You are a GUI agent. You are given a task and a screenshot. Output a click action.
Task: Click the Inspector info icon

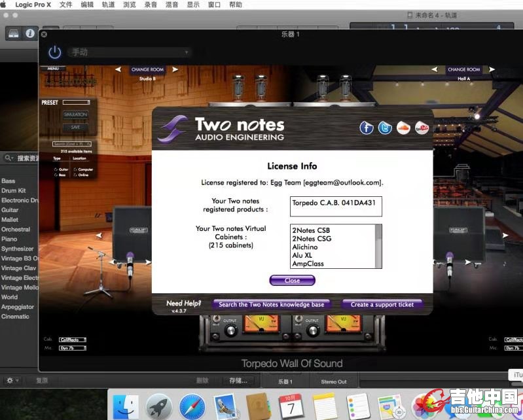(30, 33)
